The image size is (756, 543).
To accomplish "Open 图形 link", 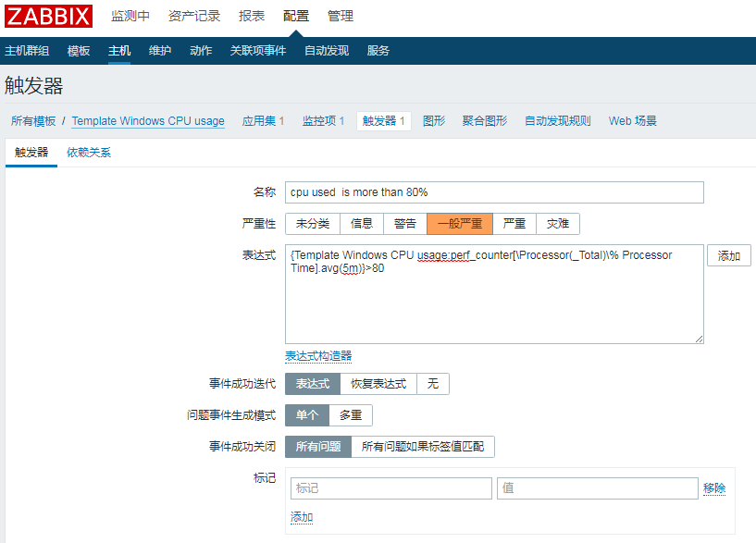I will click(x=434, y=121).
